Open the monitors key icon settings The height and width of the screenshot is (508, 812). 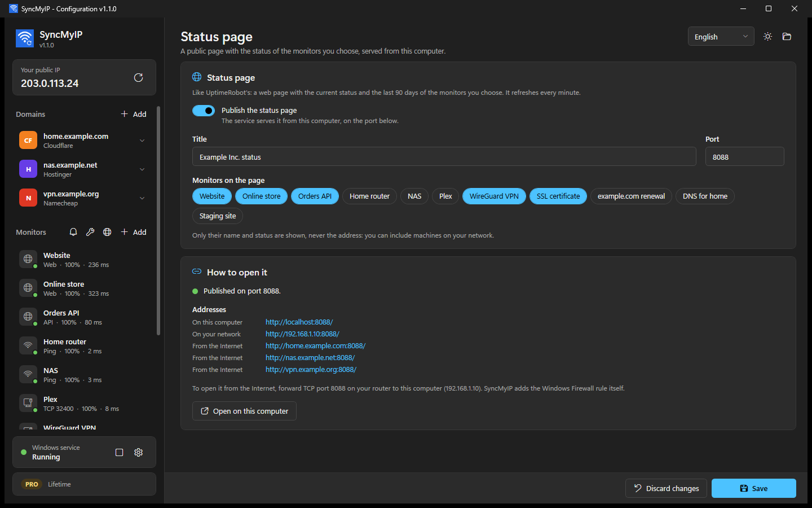coord(90,232)
